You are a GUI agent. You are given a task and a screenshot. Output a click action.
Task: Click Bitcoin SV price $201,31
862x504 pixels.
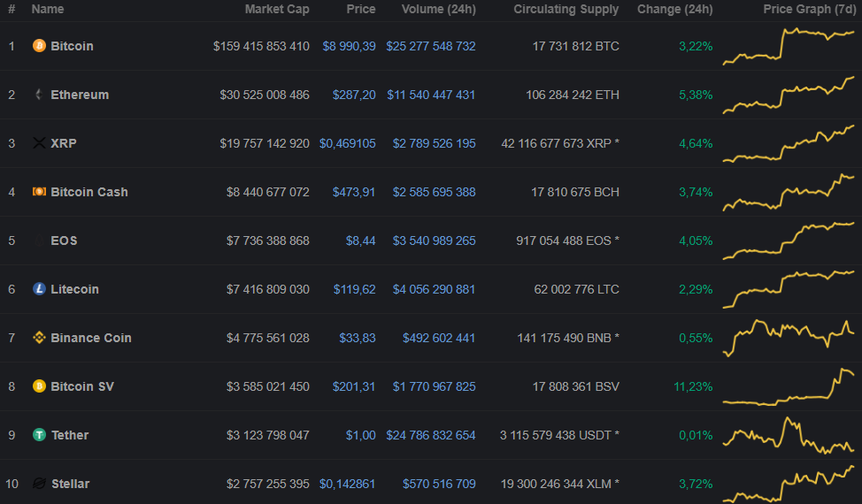353,386
